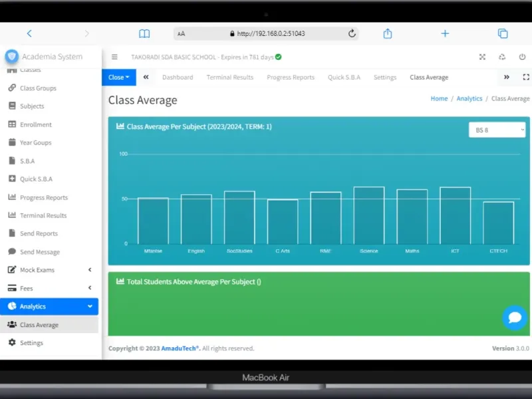This screenshot has height=399, width=532.
Task: Switch to the Dashboard tab
Action: [178, 77]
